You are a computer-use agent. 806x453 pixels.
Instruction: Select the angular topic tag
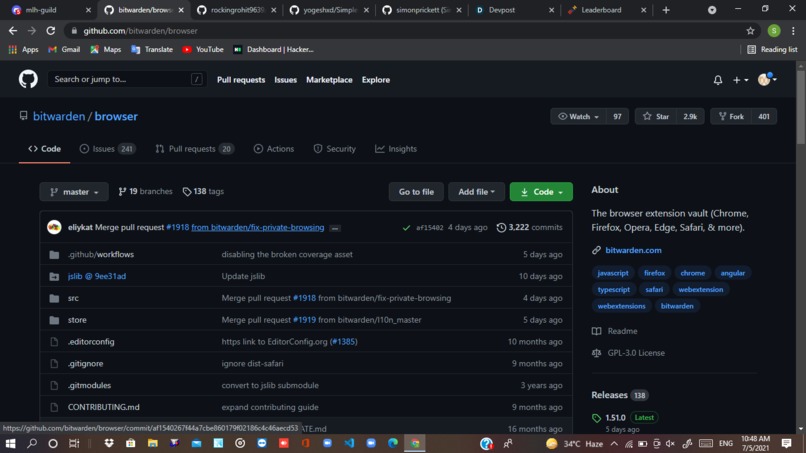tap(732, 273)
